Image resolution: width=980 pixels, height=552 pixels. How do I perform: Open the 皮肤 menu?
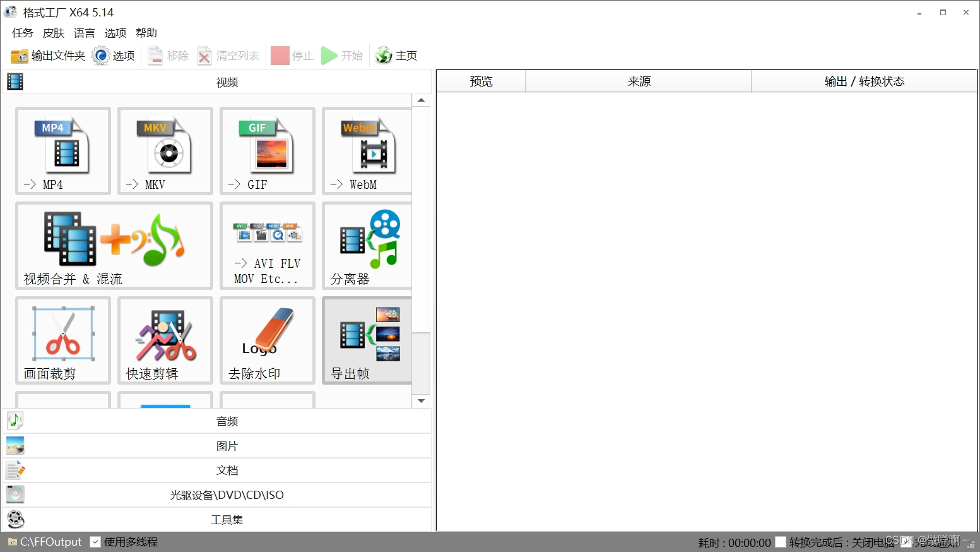tap(54, 33)
